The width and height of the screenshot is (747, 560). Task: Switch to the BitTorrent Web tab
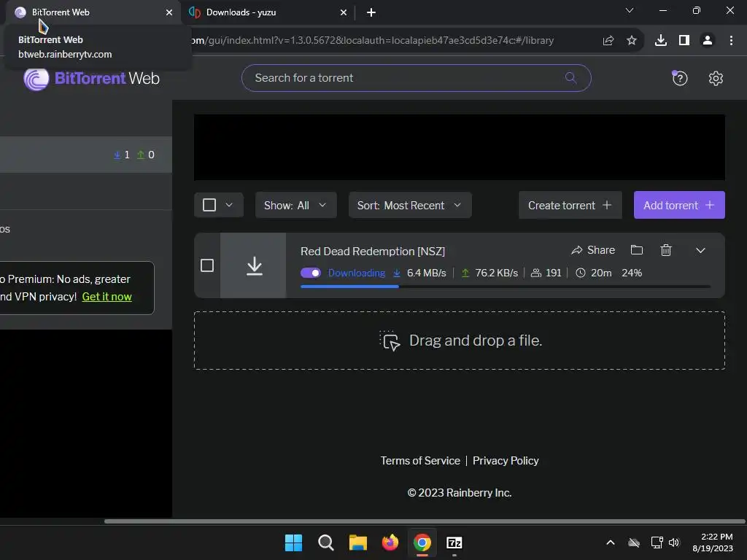click(93, 12)
